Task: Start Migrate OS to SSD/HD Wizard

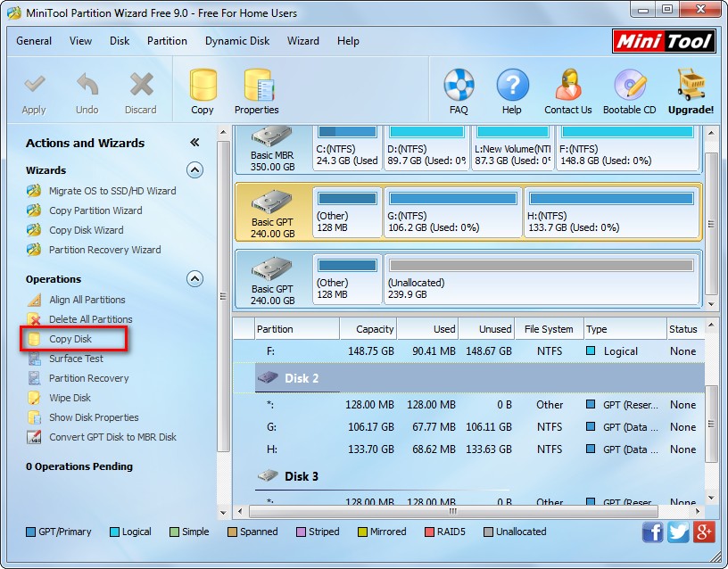Action: pos(112,191)
